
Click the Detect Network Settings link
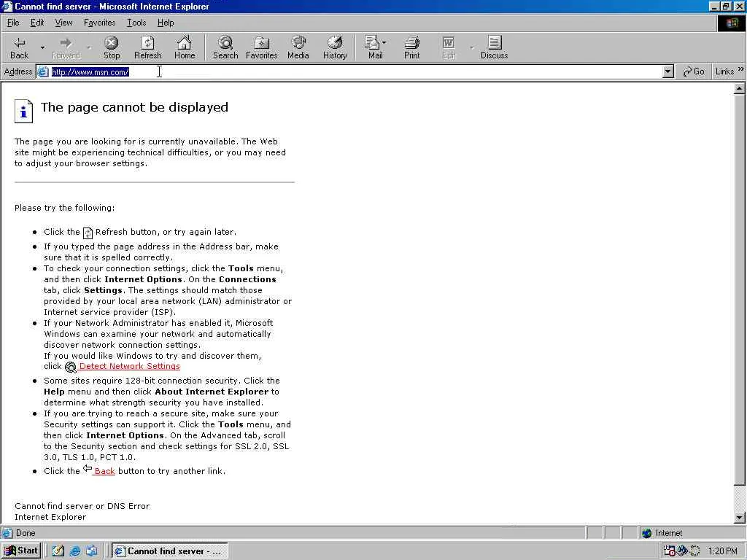pyautogui.click(x=130, y=366)
